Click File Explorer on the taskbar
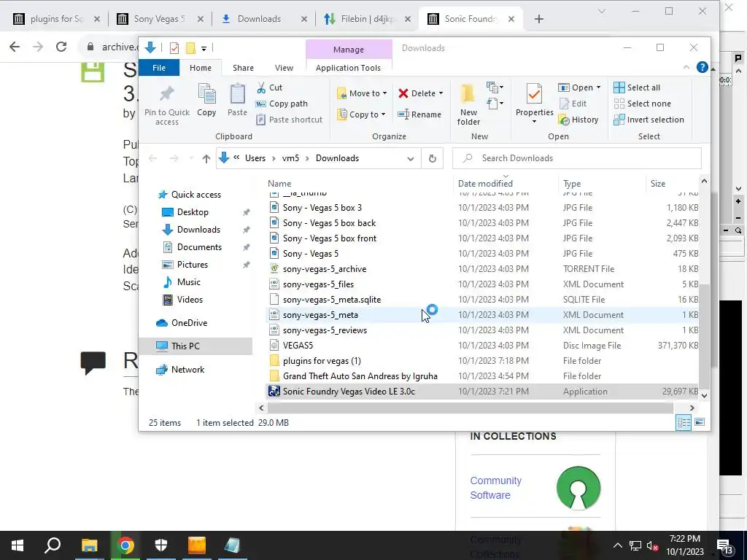Viewport: 747px width, 560px height. coord(89,545)
